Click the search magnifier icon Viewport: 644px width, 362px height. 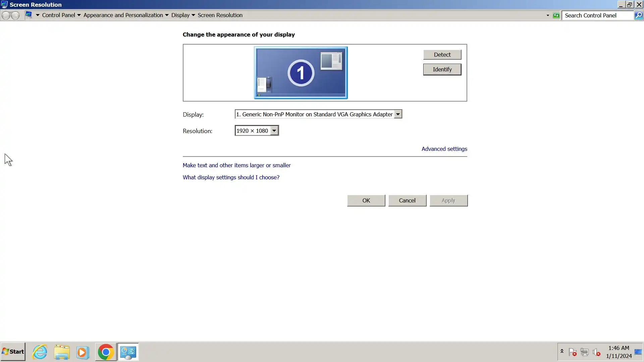click(x=639, y=15)
